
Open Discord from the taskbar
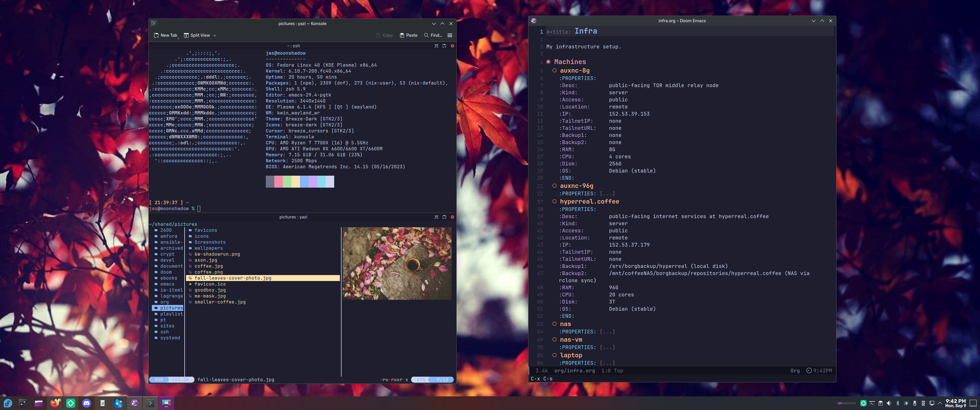pos(86,403)
